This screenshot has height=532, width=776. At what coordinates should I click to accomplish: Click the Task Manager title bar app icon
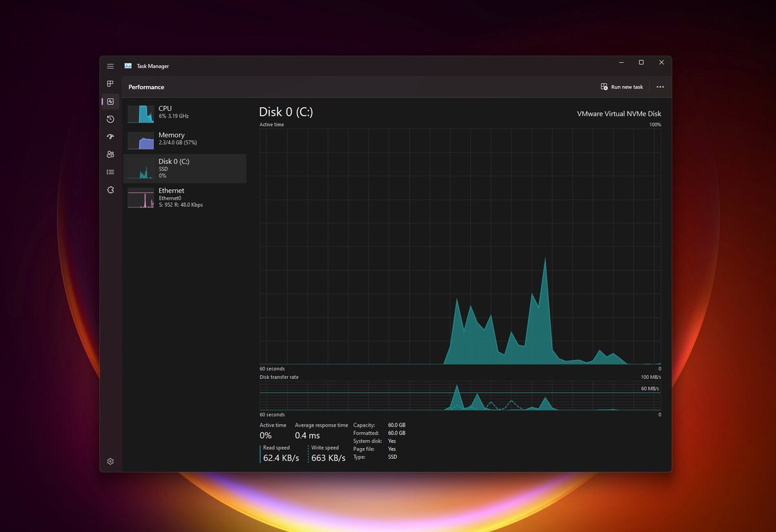[128, 66]
